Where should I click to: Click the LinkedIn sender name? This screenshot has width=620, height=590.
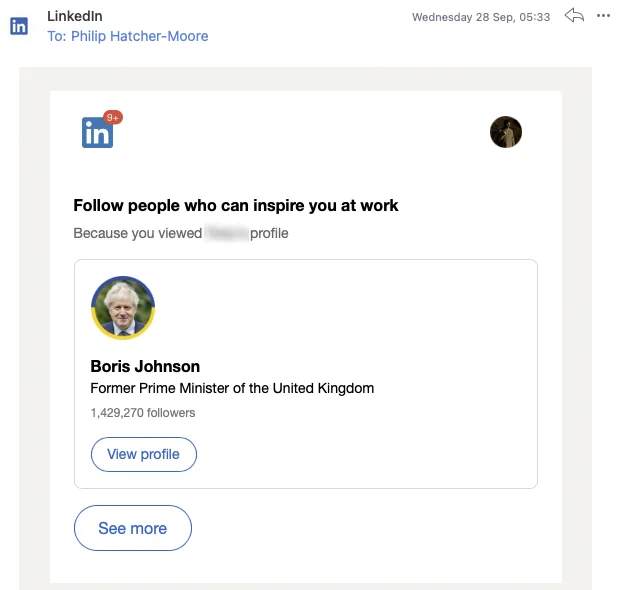pos(75,16)
